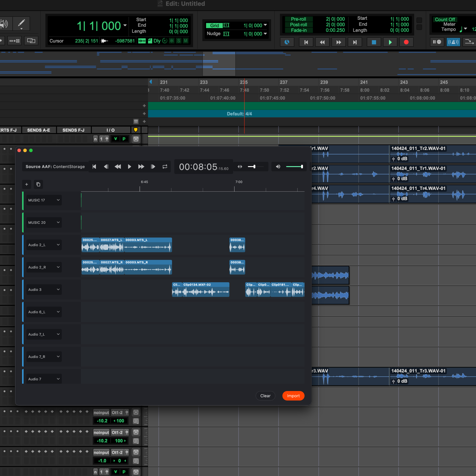Click the Clear button
476x476 pixels.
point(265,396)
